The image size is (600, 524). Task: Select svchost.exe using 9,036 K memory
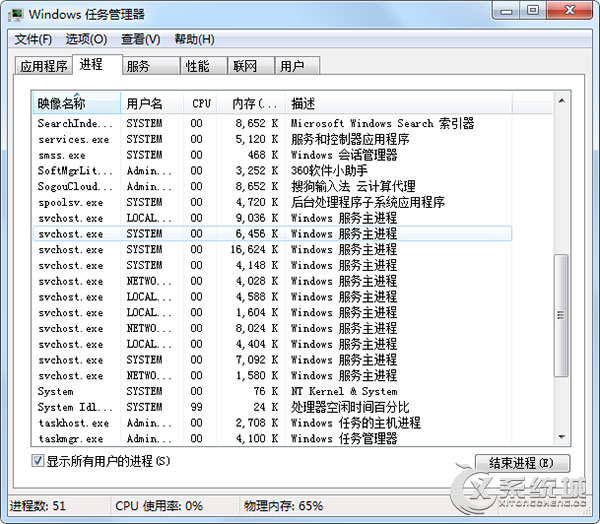click(x=272, y=218)
